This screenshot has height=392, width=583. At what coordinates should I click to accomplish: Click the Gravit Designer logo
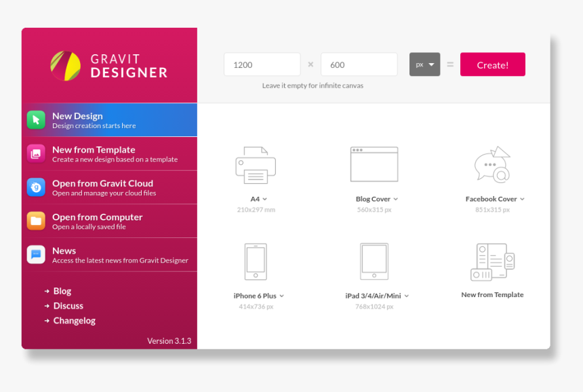coord(109,66)
